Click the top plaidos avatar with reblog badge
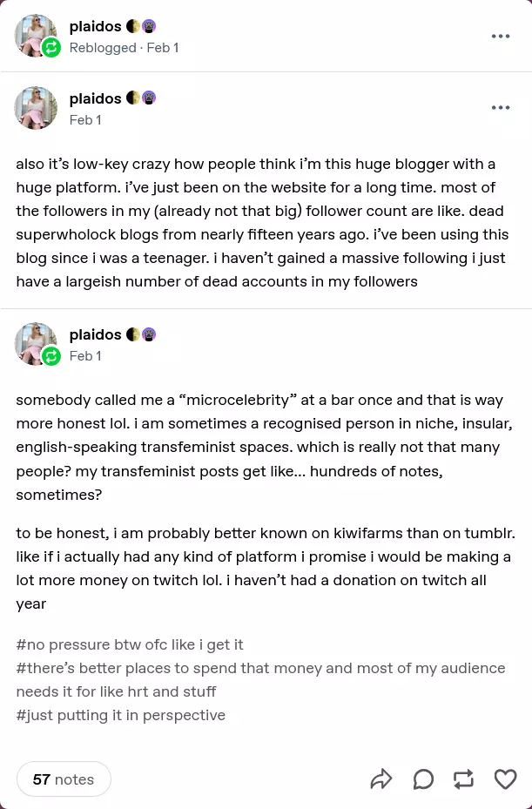Image resolution: width=532 pixels, height=809 pixels. 37,37
